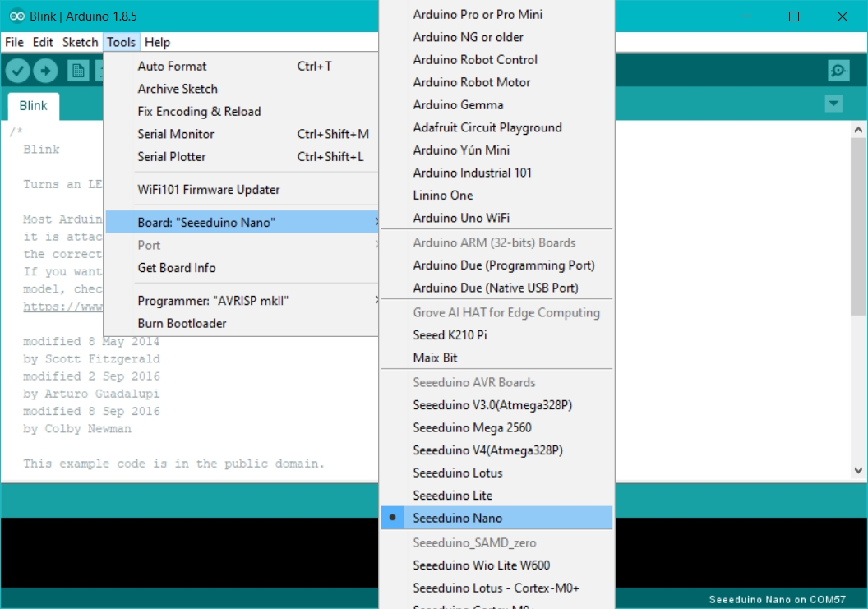Click the New sketch icon
Screen dimensions: 868x609
pos(78,72)
